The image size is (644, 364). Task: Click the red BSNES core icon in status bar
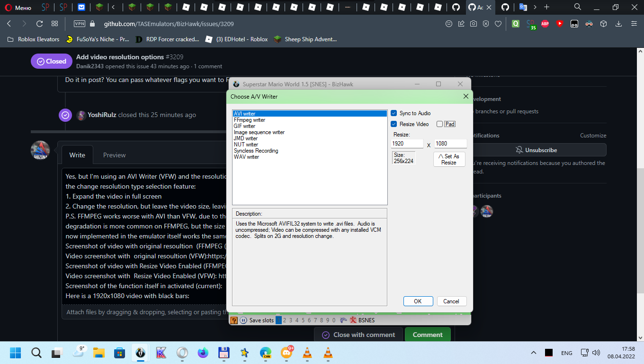tap(353, 320)
